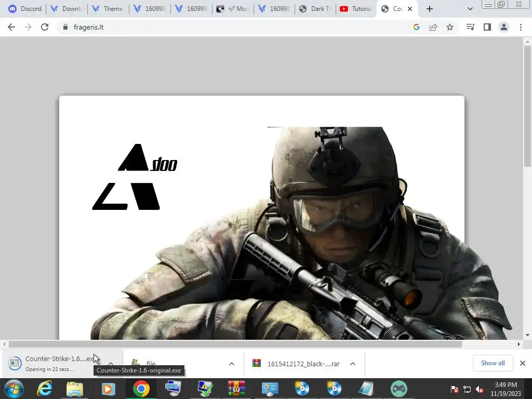Open the Action Center flag in the tray
The height and width of the screenshot is (399, 532).
click(x=455, y=389)
